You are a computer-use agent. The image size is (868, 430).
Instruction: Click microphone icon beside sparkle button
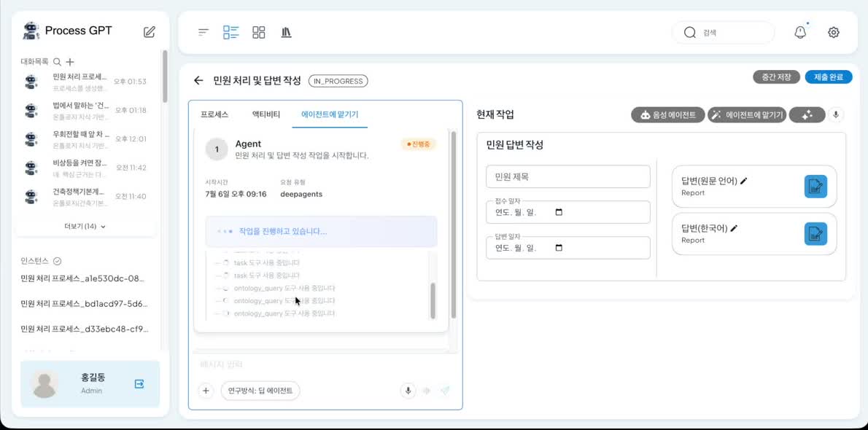click(836, 114)
